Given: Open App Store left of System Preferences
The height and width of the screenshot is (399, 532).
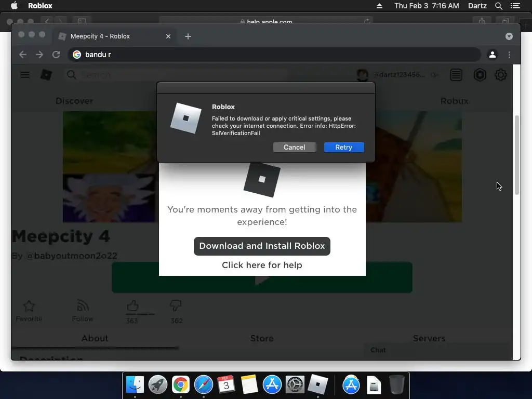Looking at the screenshot, I should click(272, 384).
